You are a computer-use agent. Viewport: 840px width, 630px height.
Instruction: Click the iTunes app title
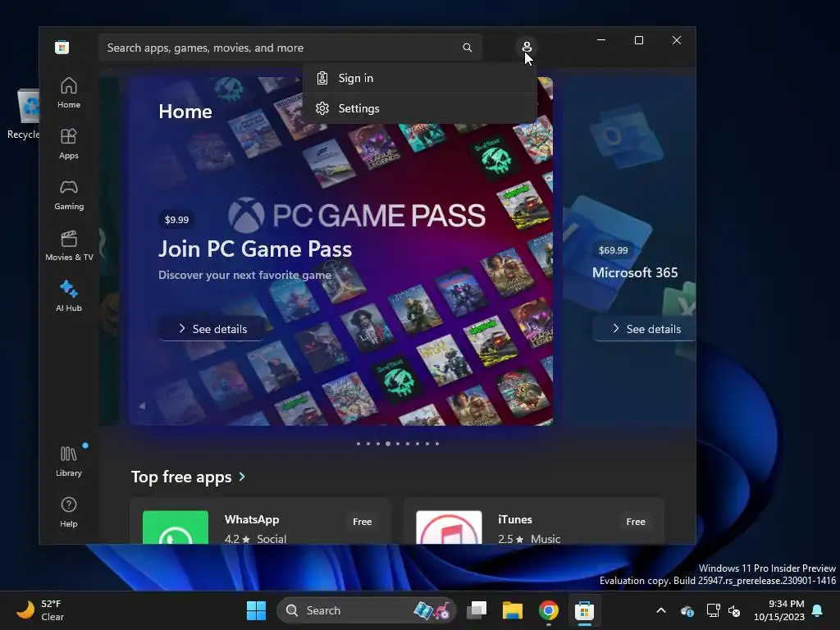515,519
